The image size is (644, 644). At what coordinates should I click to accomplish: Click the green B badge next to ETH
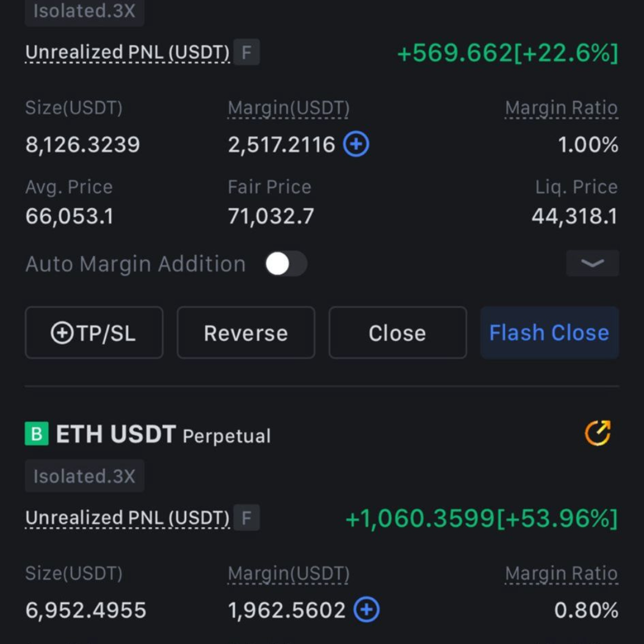click(36, 434)
